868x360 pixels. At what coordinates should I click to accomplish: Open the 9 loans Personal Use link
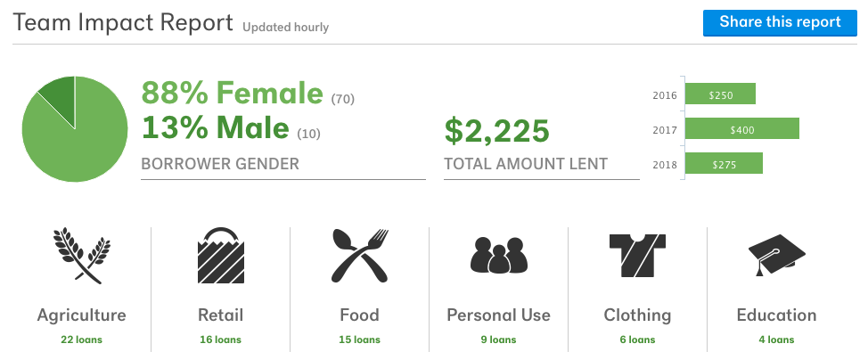(498, 340)
